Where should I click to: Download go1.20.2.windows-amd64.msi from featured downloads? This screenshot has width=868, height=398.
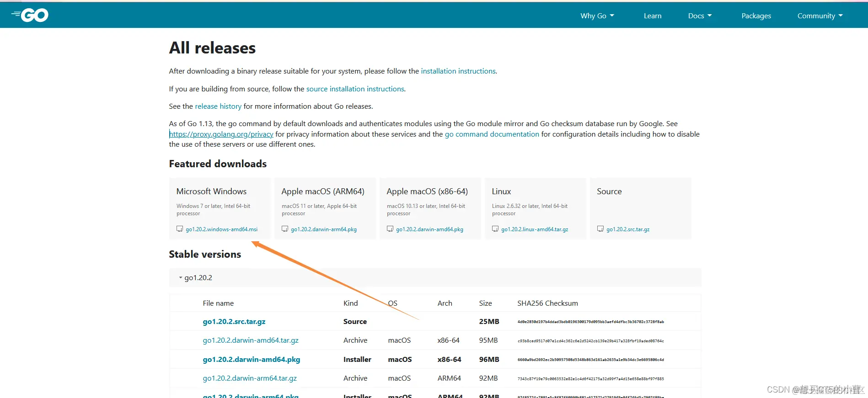(x=221, y=229)
